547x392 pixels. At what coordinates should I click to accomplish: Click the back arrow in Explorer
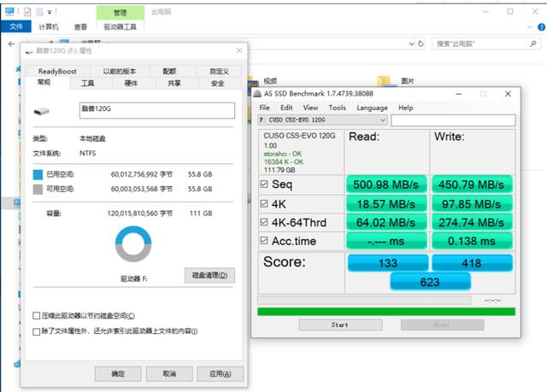(x=11, y=44)
